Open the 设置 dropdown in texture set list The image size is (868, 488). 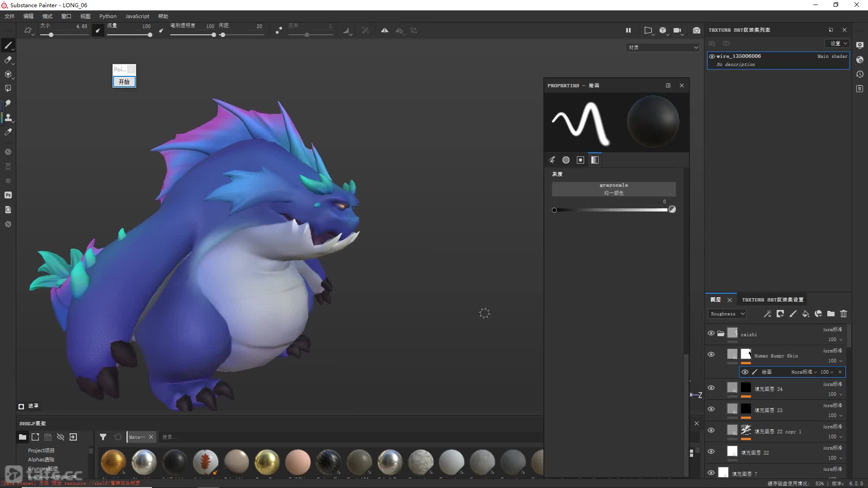[837, 43]
